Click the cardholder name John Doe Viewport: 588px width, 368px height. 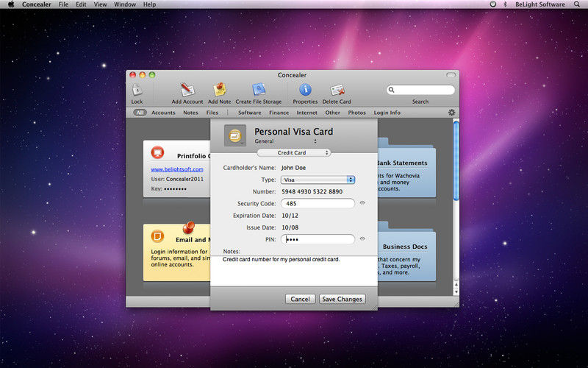(x=293, y=168)
